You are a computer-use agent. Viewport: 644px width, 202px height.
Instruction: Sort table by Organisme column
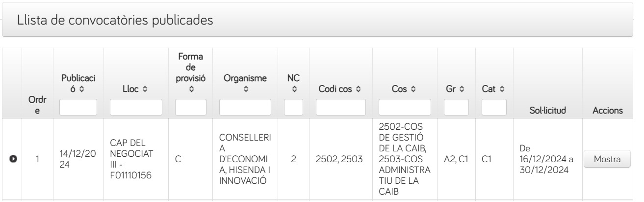tap(245, 83)
